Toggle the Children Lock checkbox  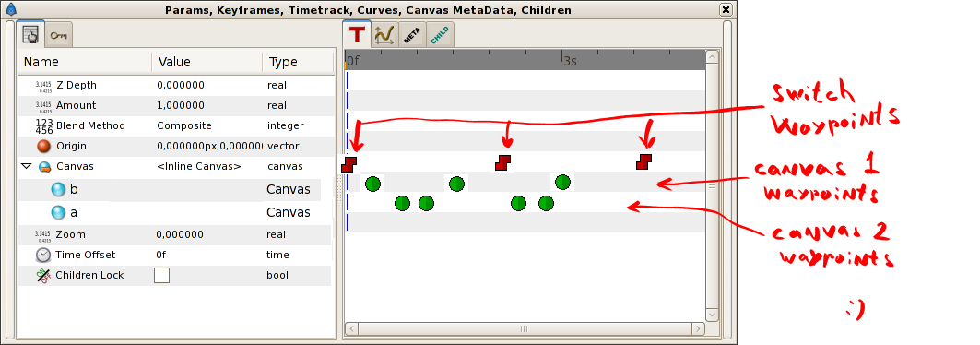coord(162,275)
